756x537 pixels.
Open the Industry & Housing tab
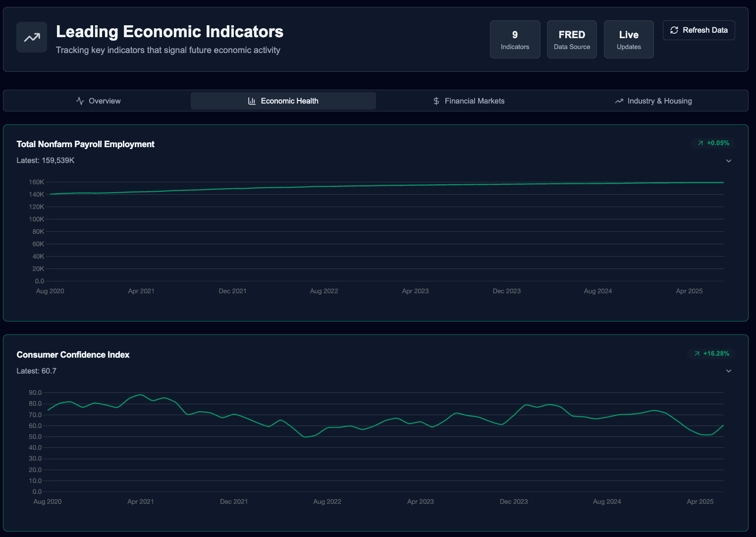pos(653,101)
